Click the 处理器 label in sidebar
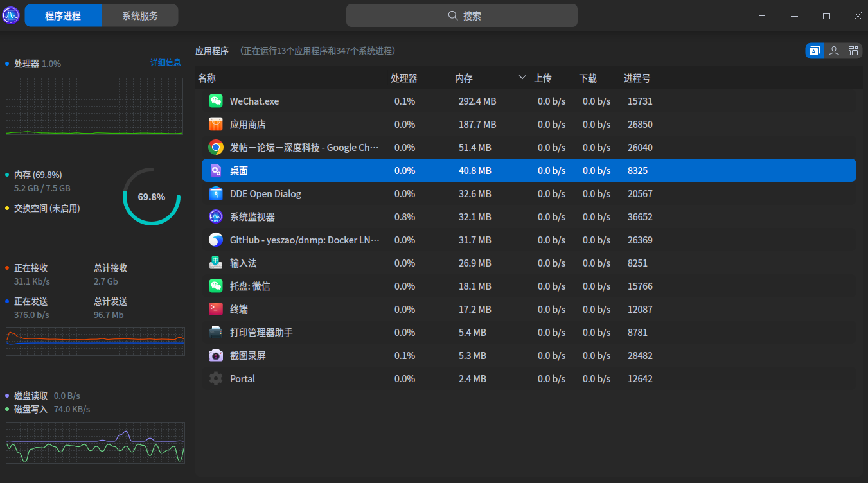This screenshot has height=483, width=868. coord(26,64)
